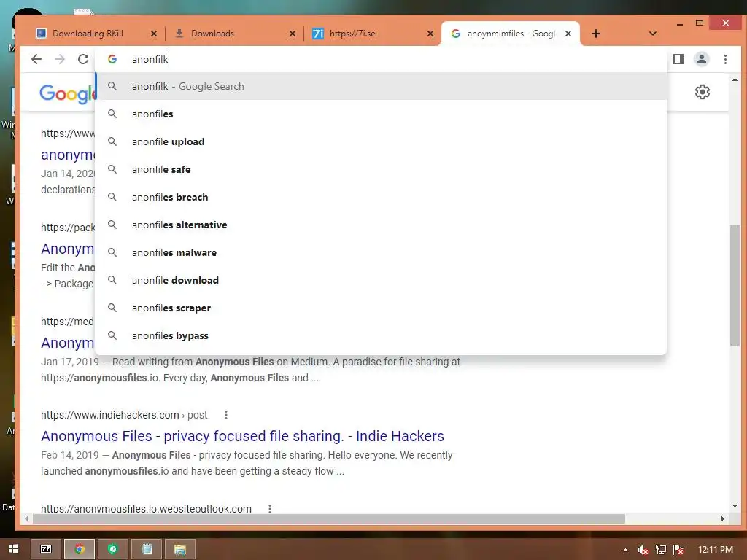
Task: Click the Action Center flag tray icon
Action: 678,550
